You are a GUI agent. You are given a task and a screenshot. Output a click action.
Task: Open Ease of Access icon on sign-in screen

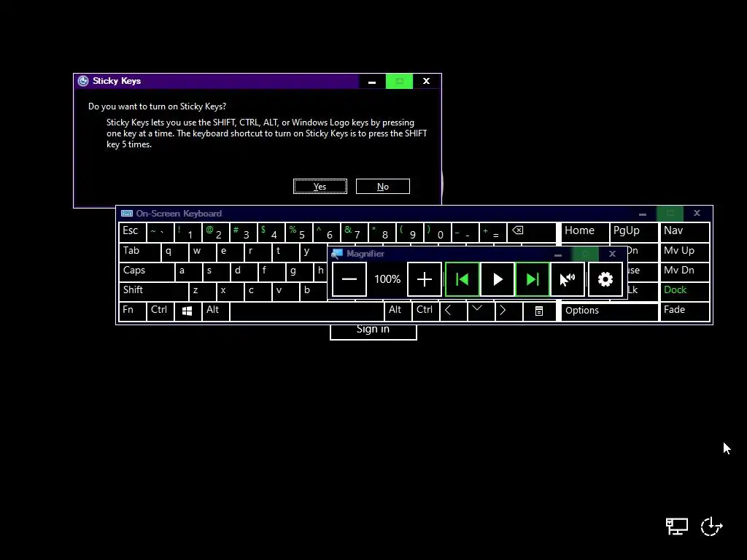(x=711, y=526)
